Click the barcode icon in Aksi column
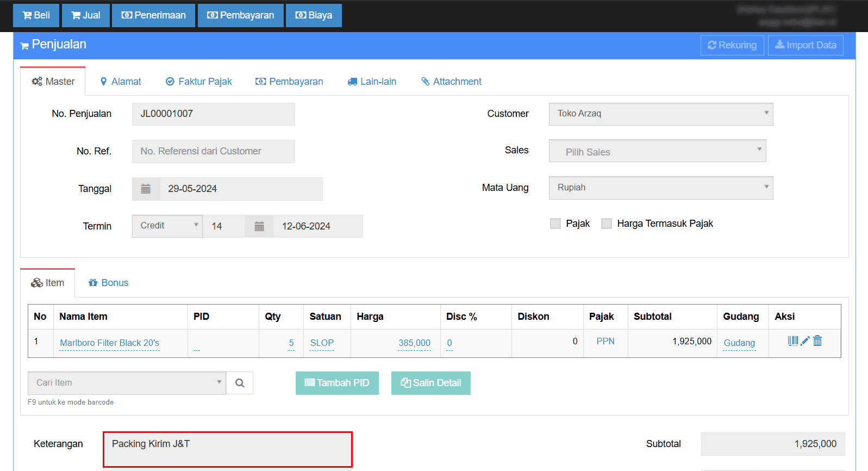The height and width of the screenshot is (471, 868). (792, 341)
